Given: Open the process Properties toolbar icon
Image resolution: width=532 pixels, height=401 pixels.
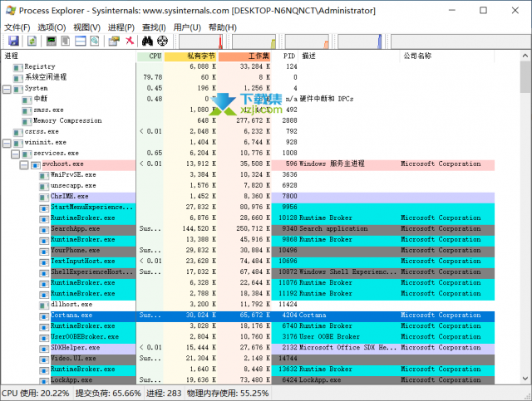Looking at the screenshot, I should tap(114, 41).
